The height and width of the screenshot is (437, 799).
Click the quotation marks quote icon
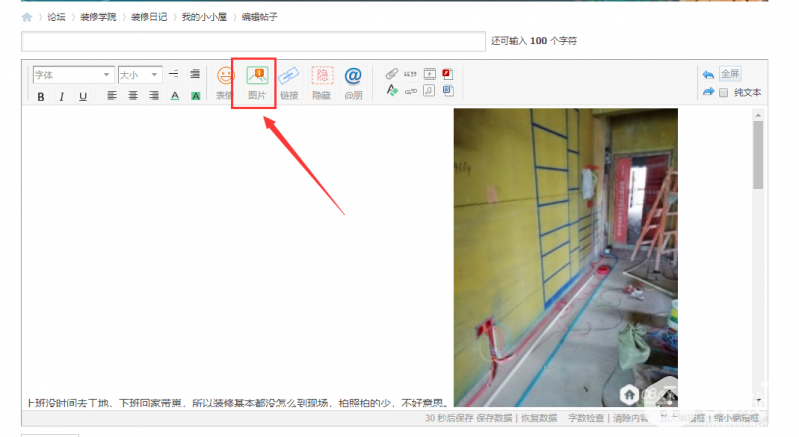click(410, 74)
